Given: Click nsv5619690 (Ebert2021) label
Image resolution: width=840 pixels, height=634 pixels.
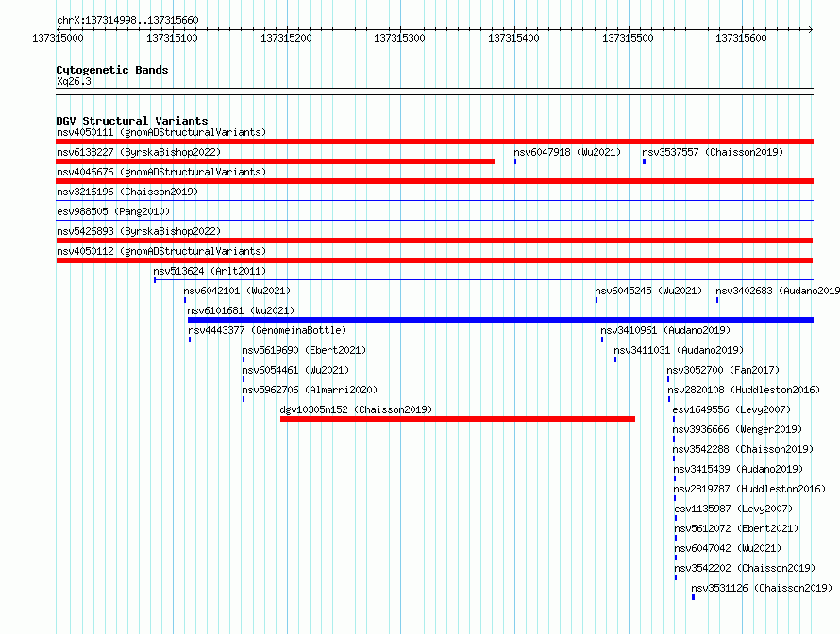Looking at the screenshot, I should click(x=304, y=350).
